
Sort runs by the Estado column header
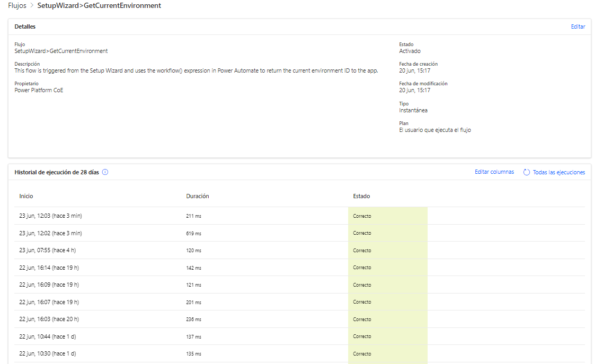(361, 196)
